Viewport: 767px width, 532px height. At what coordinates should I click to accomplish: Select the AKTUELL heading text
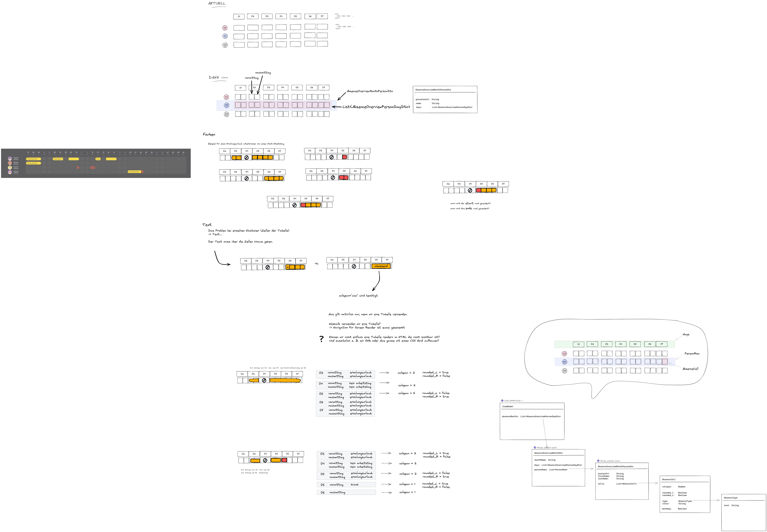point(217,3)
